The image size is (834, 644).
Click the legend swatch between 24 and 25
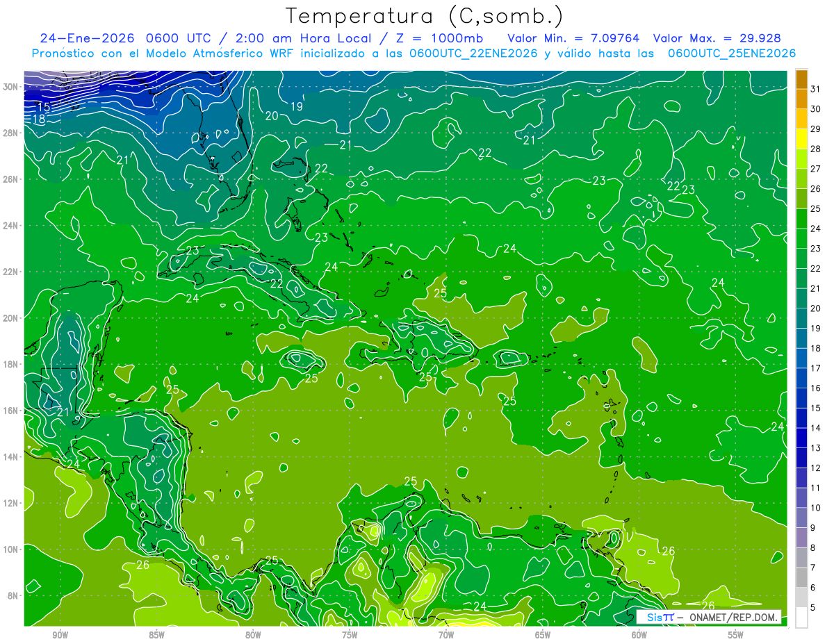tap(801, 218)
